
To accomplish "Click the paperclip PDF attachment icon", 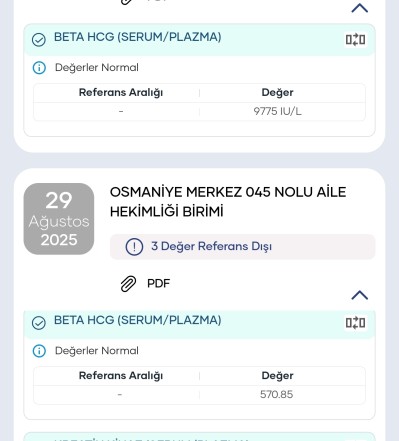I will pyautogui.click(x=128, y=284).
